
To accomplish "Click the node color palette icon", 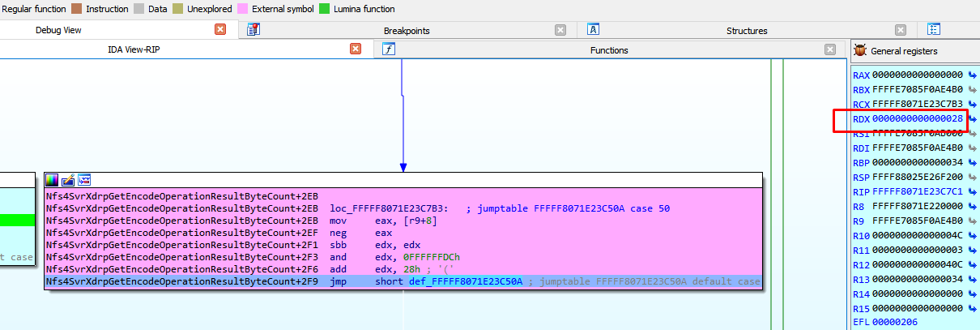I will [x=52, y=180].
